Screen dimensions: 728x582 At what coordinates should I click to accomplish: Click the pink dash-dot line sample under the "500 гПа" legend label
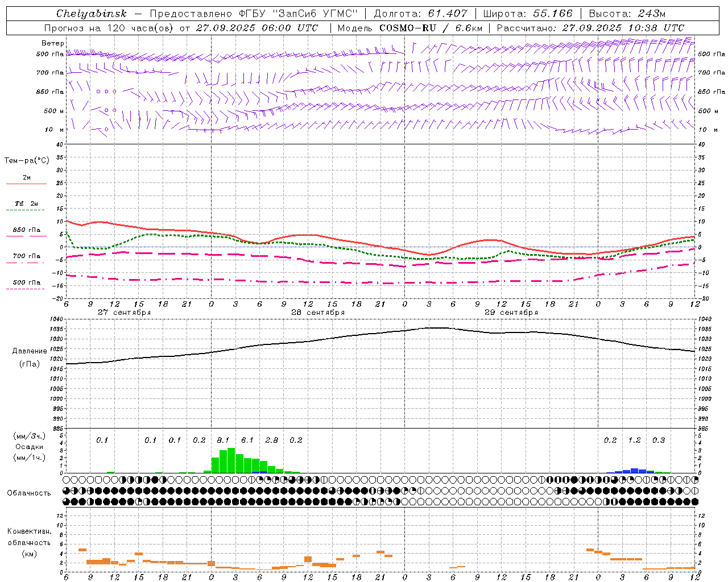click(x=25, y=289)
